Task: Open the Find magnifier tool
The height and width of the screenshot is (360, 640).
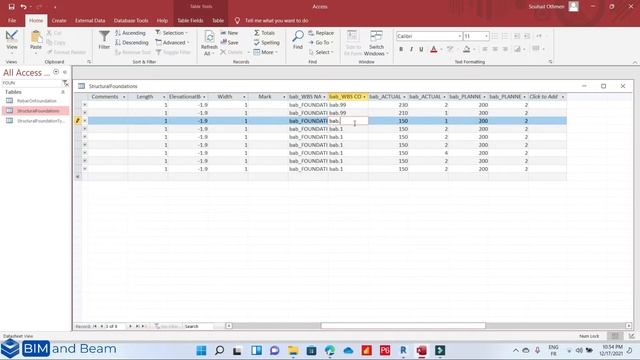Action: [x=298, y=40]
